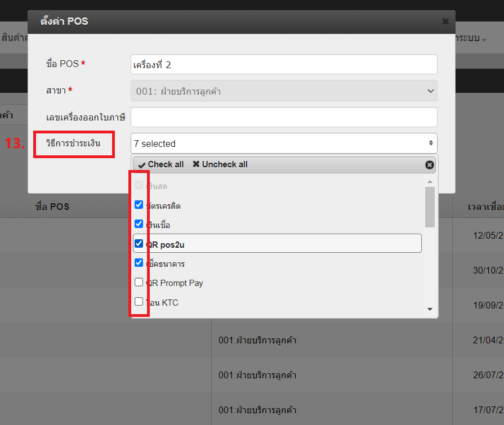Click the 21/04 date cell in table
This screenshot has height=425, width=504.
[488, 340]
